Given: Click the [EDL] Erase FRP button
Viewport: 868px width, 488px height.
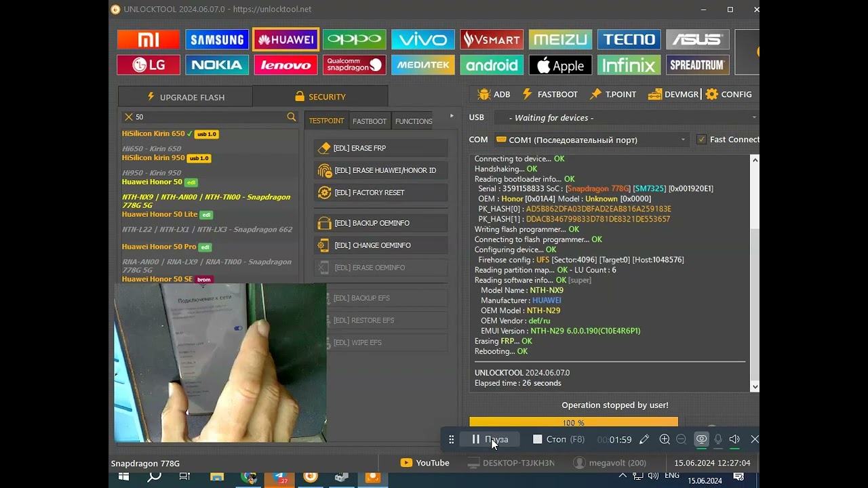Looking at the screenshot, I should (380, 148).
